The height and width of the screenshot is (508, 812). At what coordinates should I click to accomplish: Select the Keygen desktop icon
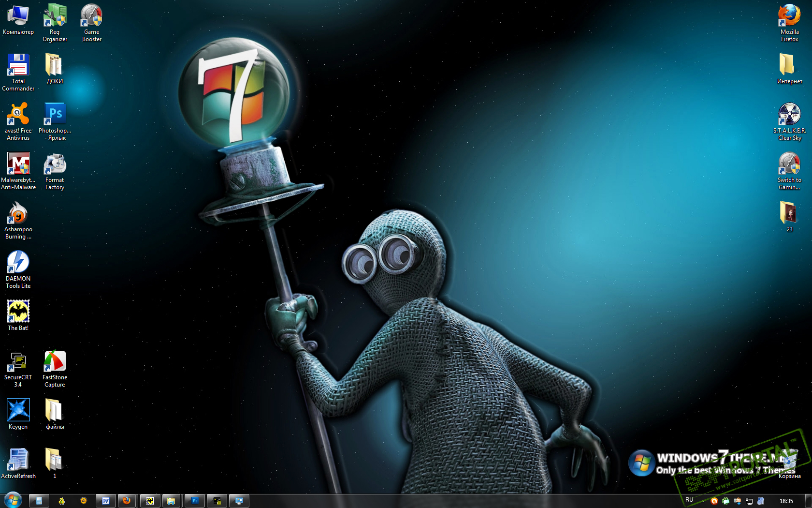click(x=18, y=414)
